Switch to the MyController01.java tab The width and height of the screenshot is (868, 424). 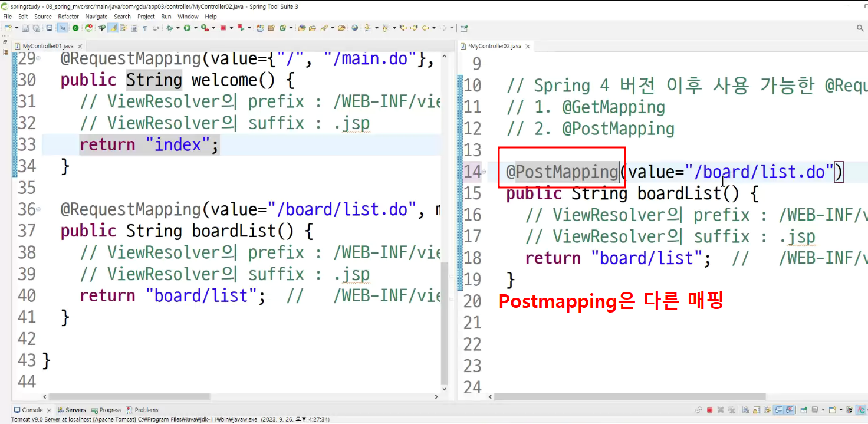coord(48,46)
